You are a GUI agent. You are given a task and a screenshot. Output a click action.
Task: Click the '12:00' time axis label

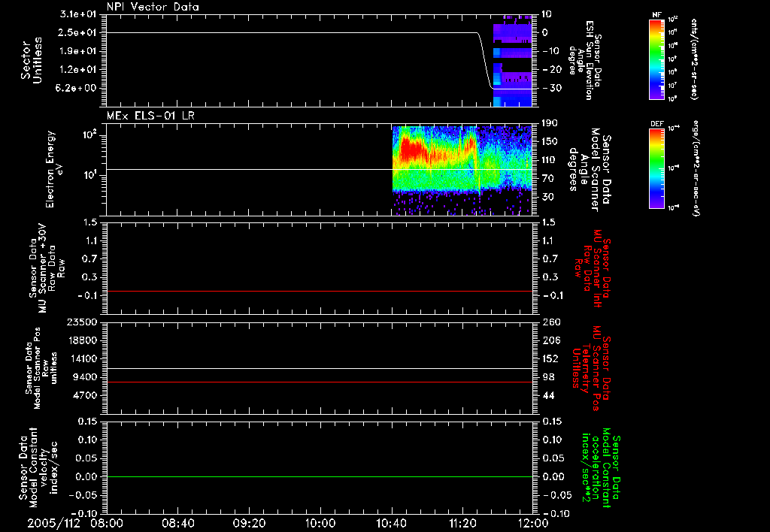[x=533, y=523]
